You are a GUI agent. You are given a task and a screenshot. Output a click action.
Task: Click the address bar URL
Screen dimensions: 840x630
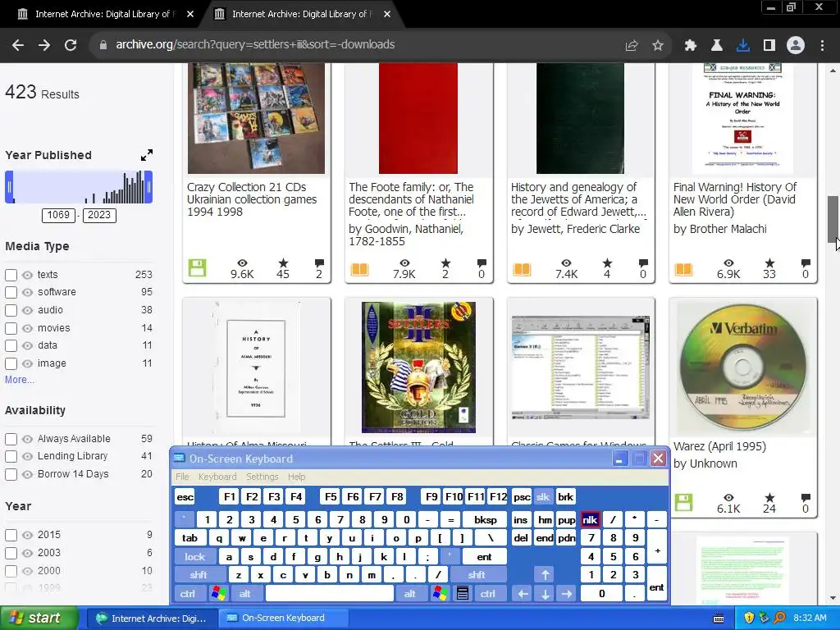coord(255,44)
